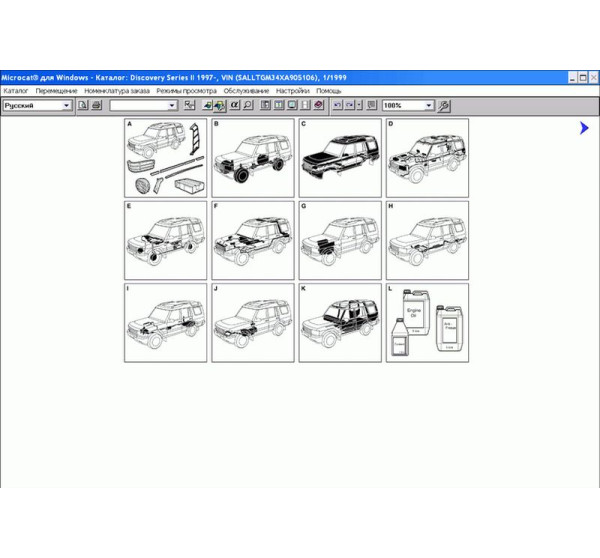Click the magnifier search icon in toolbar
Image resolution: width=600 pixels, height=558 pixels.
[247, 105]
